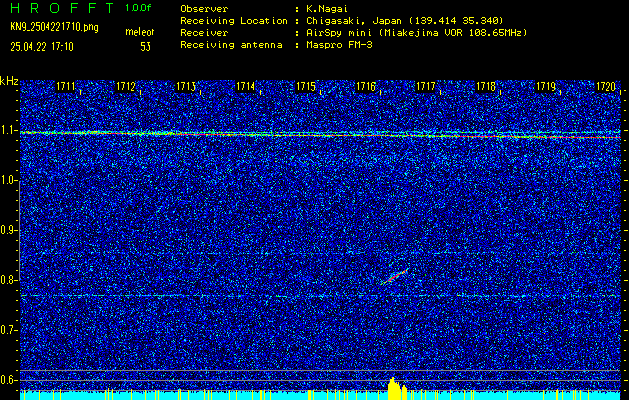Click time marker 1715
The image size is (629, 400).
306,86
